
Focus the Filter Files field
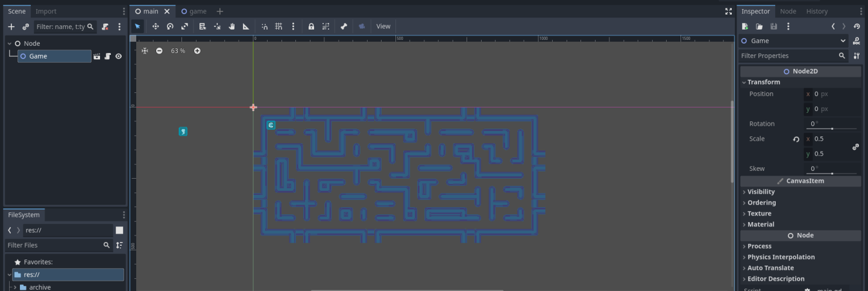(58, 245)
